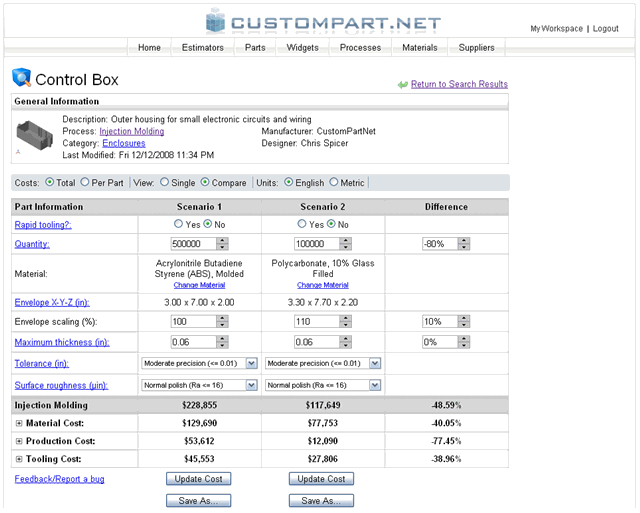
Task: Increase Scenario 2 quantity with spinner
Action: click(x=346, y=241)
